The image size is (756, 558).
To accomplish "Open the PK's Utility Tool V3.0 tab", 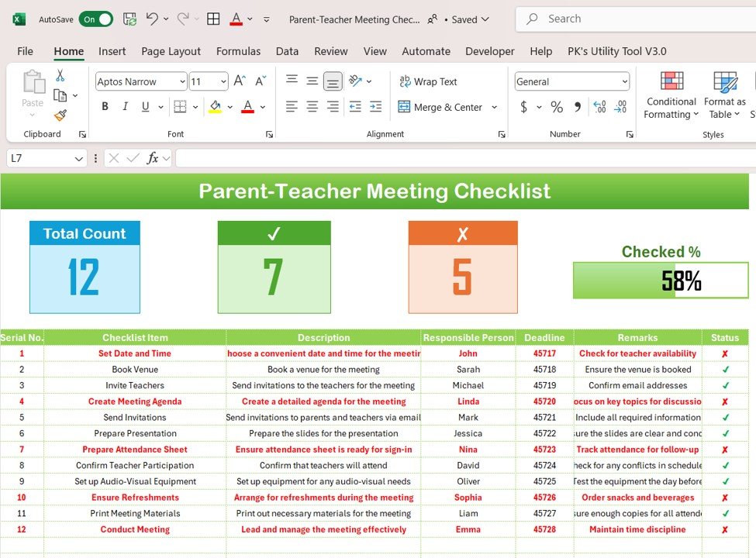I will [x=616, y=51].
